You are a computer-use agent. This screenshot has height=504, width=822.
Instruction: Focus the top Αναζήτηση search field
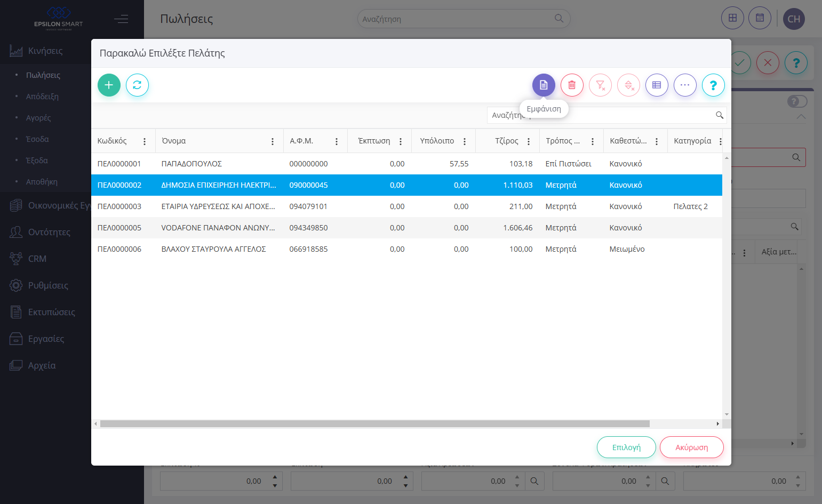click(x=464, y=19)
